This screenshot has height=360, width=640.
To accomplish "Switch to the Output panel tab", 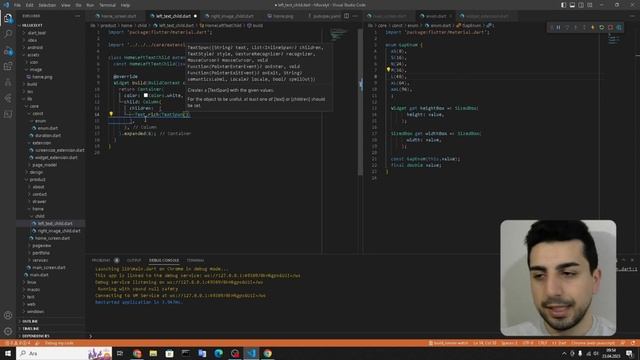I will tap(133, 260).
